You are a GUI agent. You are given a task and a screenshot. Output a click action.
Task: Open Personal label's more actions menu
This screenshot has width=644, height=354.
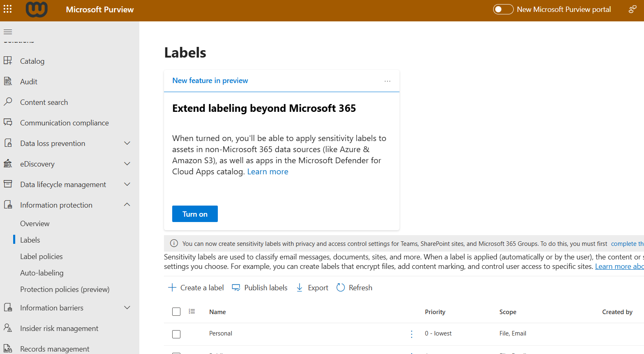pos(411,334)
